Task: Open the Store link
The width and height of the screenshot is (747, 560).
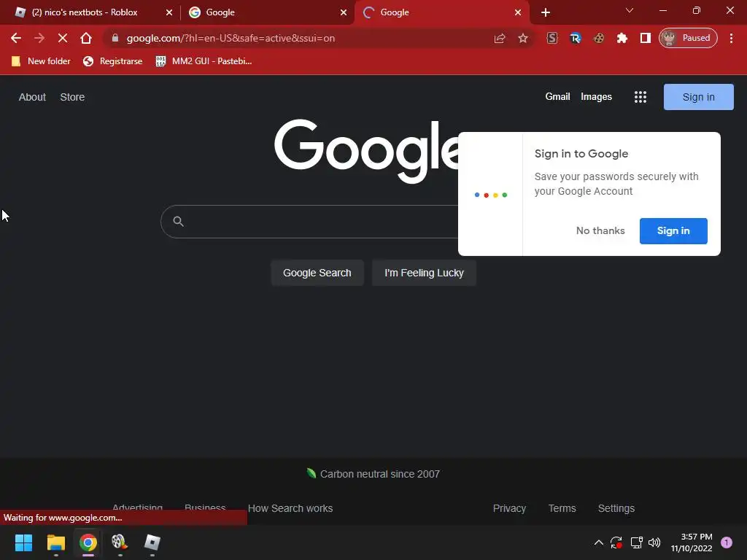Action: 72,97
